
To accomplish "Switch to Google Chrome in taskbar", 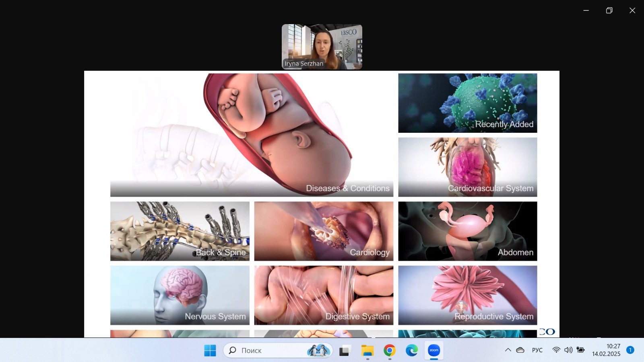I will tap(389, 350).
